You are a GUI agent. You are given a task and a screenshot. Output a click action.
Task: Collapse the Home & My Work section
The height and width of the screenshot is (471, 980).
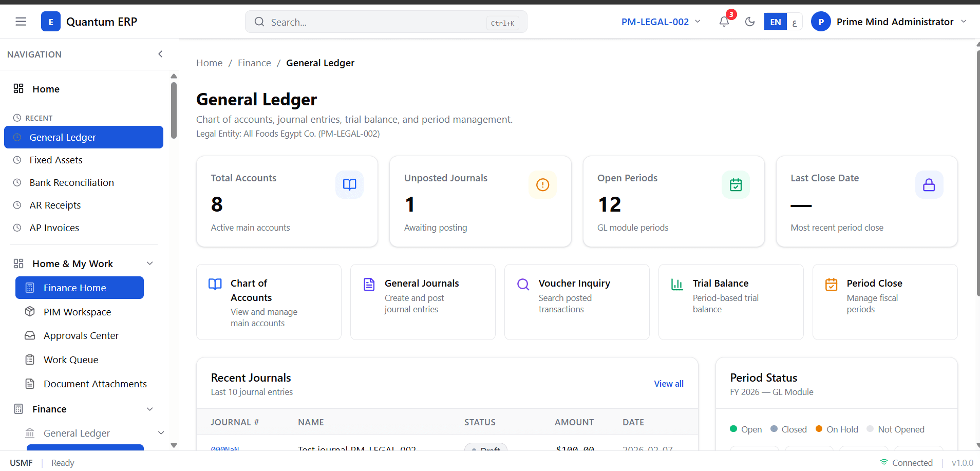150,263
